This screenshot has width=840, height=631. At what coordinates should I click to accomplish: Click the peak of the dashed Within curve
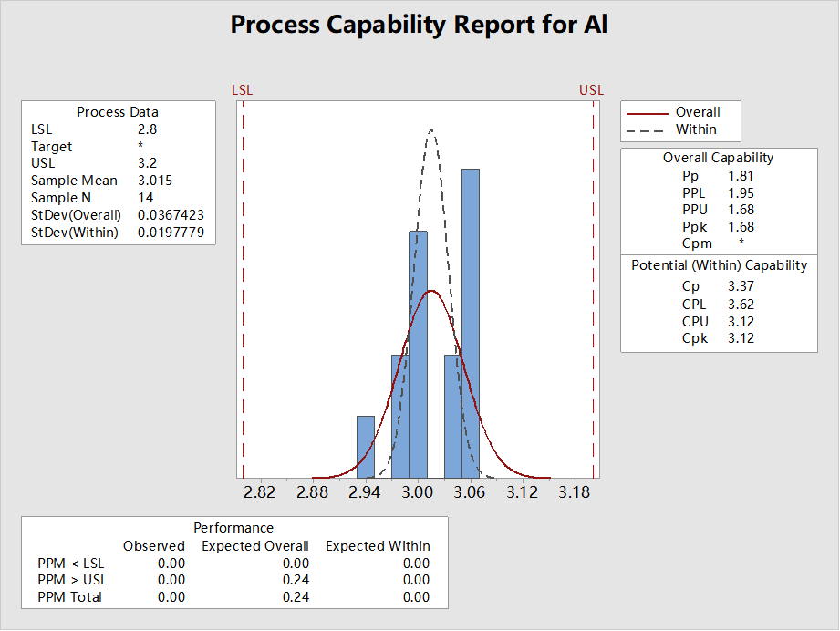(431, 130)
